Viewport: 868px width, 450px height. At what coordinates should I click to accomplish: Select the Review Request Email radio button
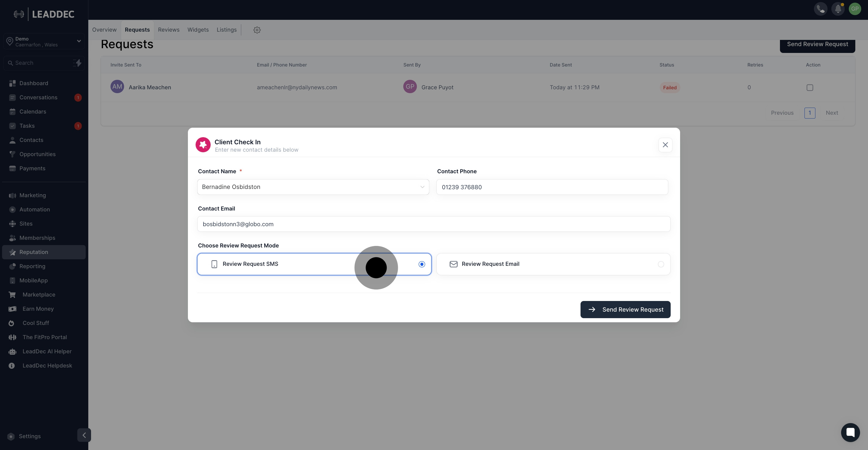pyautogui.click(x=661, y=264)
